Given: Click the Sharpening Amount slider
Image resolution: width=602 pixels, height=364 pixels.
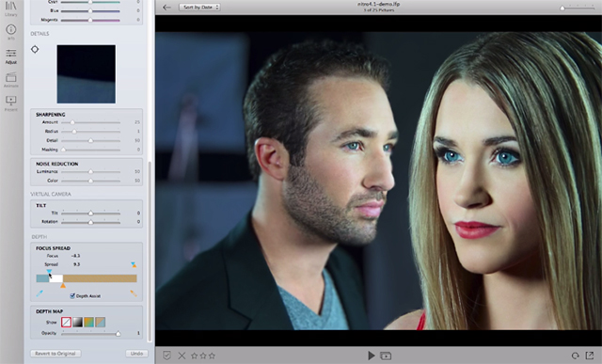Looking at the screenshot, I should coord(90,122).
